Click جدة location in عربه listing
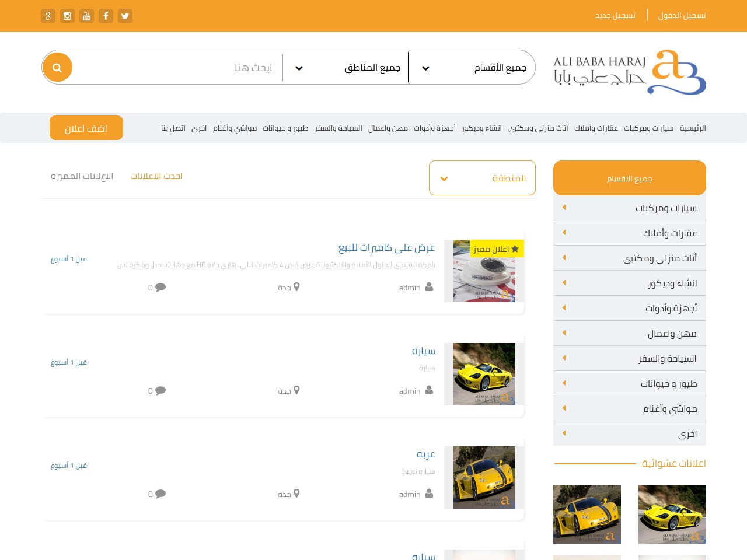Screen dimensions: 747x560 coord(284,494)
